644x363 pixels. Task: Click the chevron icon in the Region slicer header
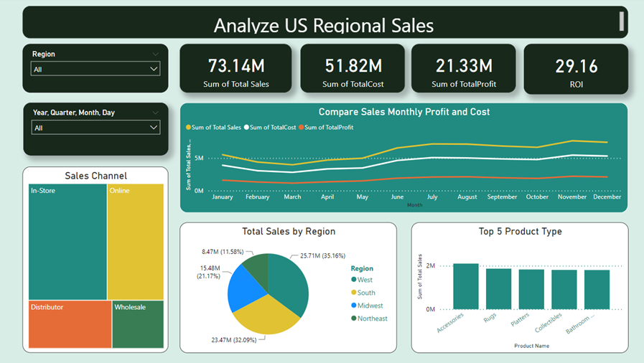point(155,54)
